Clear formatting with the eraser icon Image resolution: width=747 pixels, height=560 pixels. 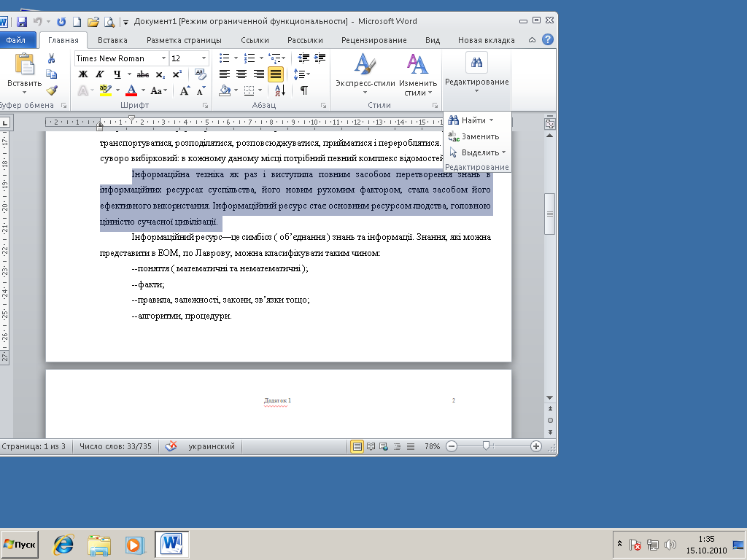(x=201, y=74)
